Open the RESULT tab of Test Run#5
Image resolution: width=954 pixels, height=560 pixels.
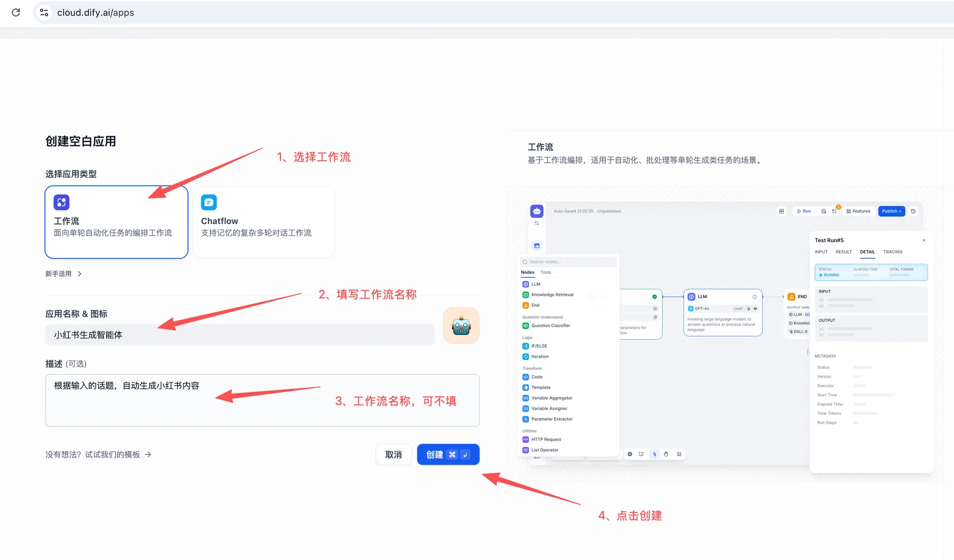point(844,252)
